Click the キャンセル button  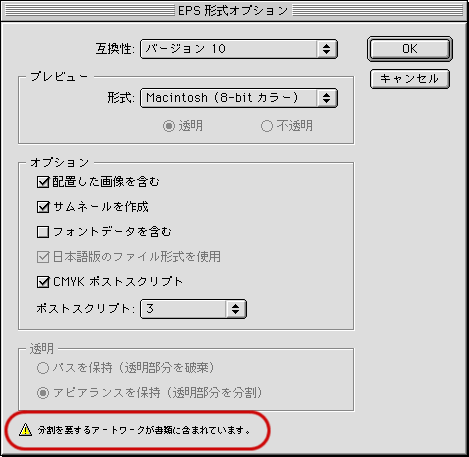pos(410,79)
